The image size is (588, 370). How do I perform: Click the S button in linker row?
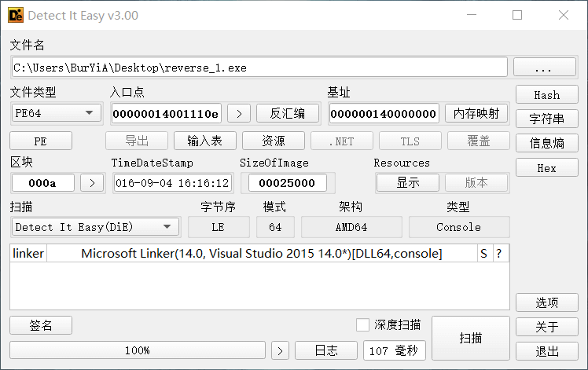pos(483,254)
